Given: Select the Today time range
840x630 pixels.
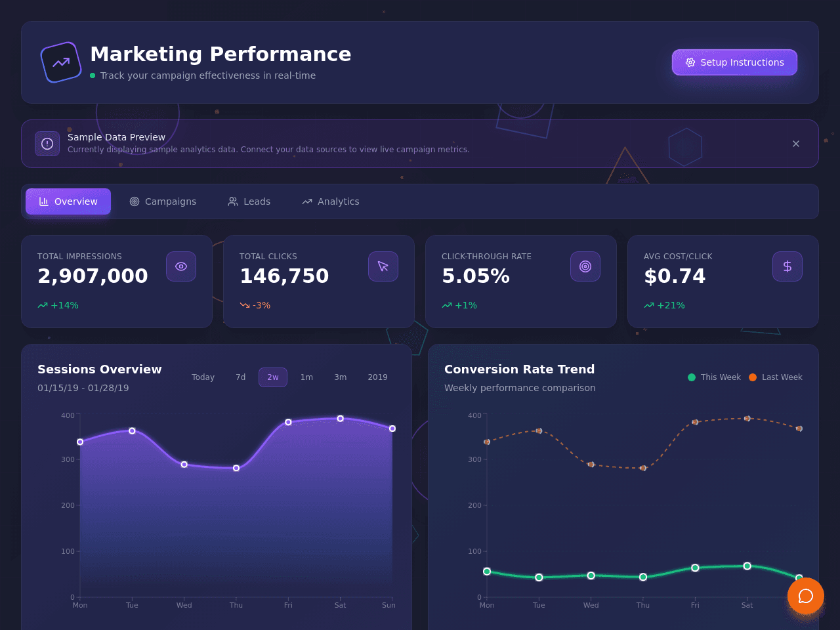Looking at the screenshot, I should 203,377.
